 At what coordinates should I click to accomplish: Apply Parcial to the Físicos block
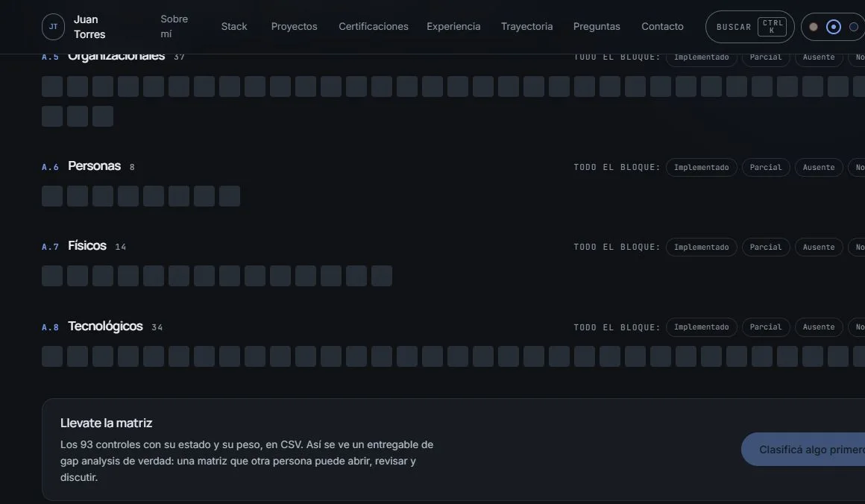[x=766, y=247]
